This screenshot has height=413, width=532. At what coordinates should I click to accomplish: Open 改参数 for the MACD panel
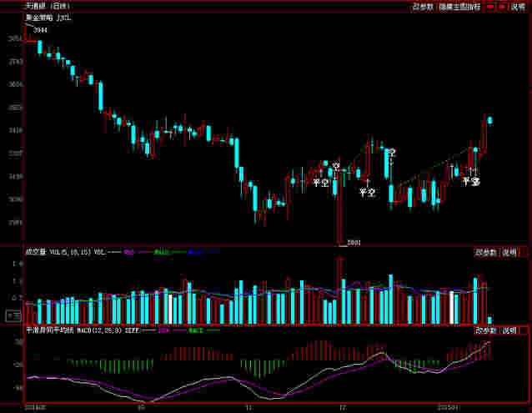pyautogui.click(x=486, y=331)
